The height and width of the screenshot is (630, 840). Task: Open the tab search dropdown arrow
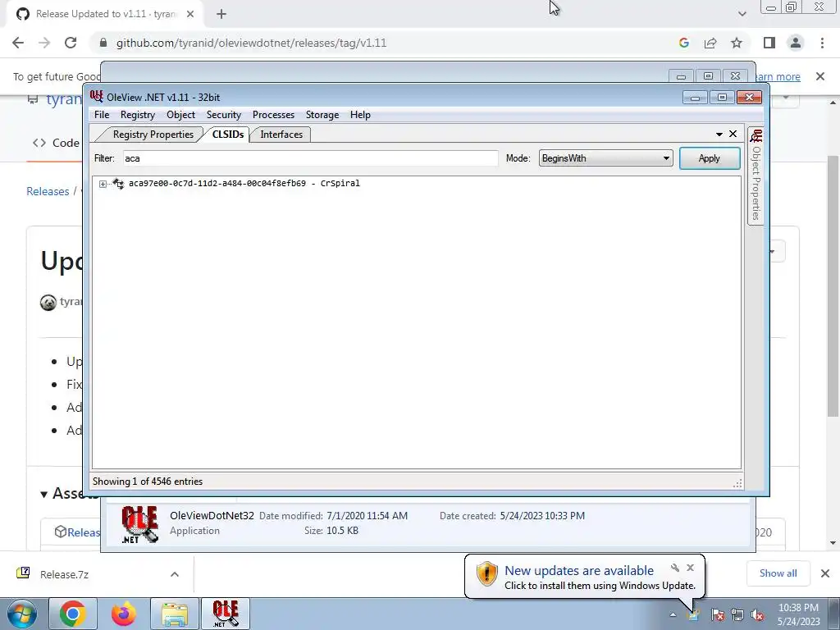742,14
